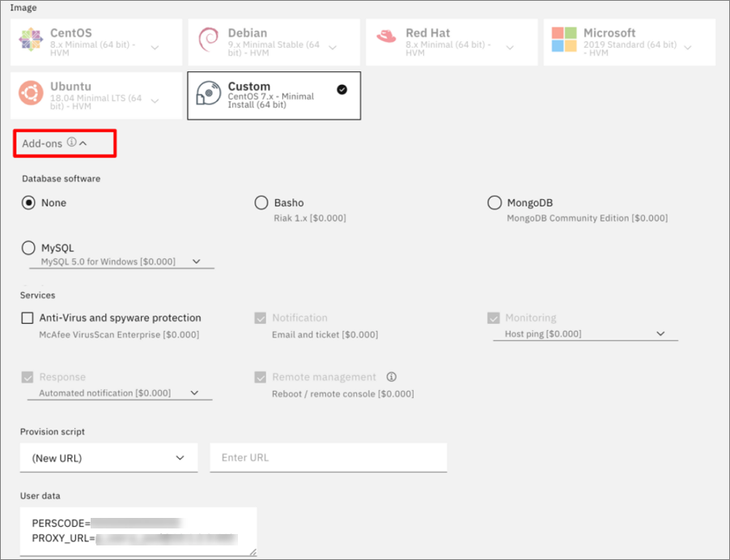The height and width of the screenshot is (560, 730).
Task: Click the Ubuntu circle logo icon
Action: [32, 93]
